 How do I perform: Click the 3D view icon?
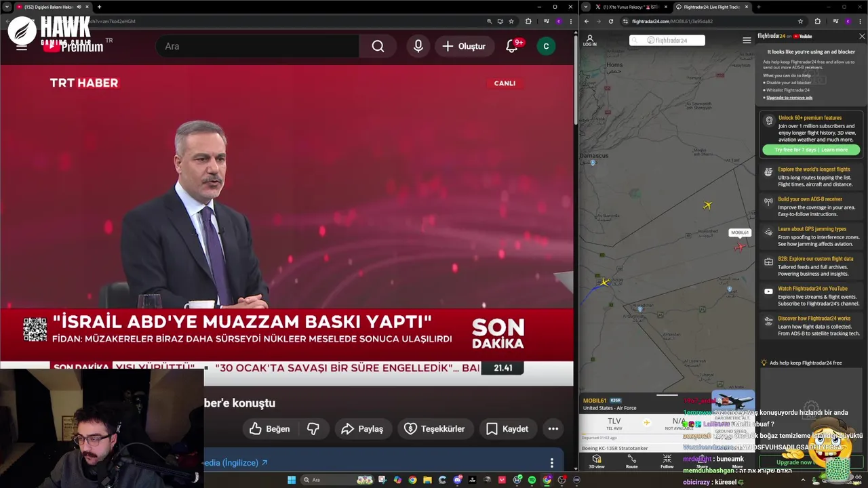(x=597, y=462)
